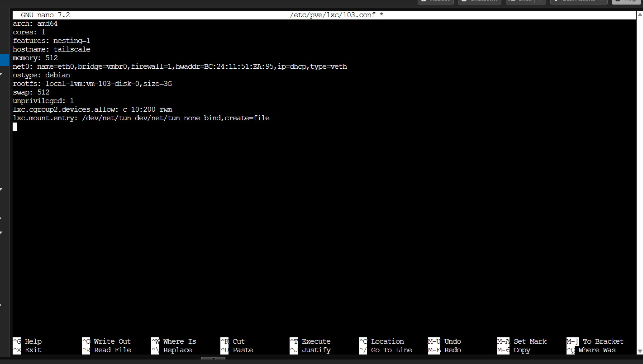The height and width of the screenshot is (364, 643).
Task: Click the ^X Exit shortcut
Action: click(x=27, y=350)
